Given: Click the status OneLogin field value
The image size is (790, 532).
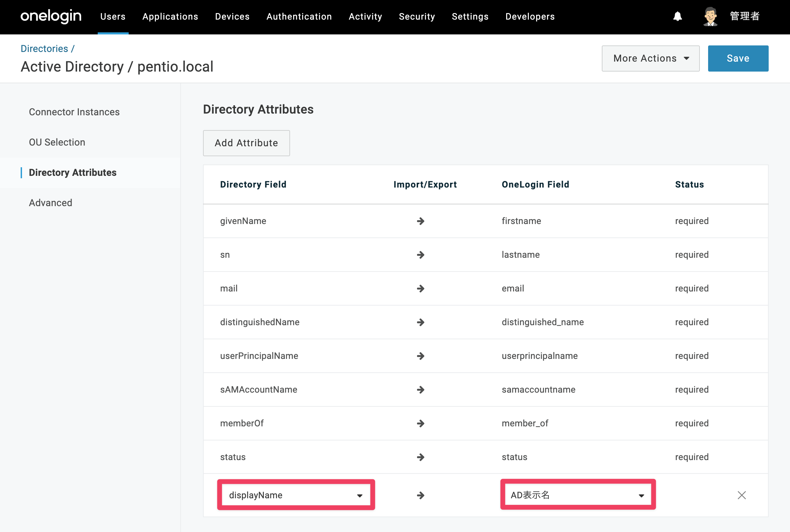Looking at the screenshot, I should [x=514, y=457].
